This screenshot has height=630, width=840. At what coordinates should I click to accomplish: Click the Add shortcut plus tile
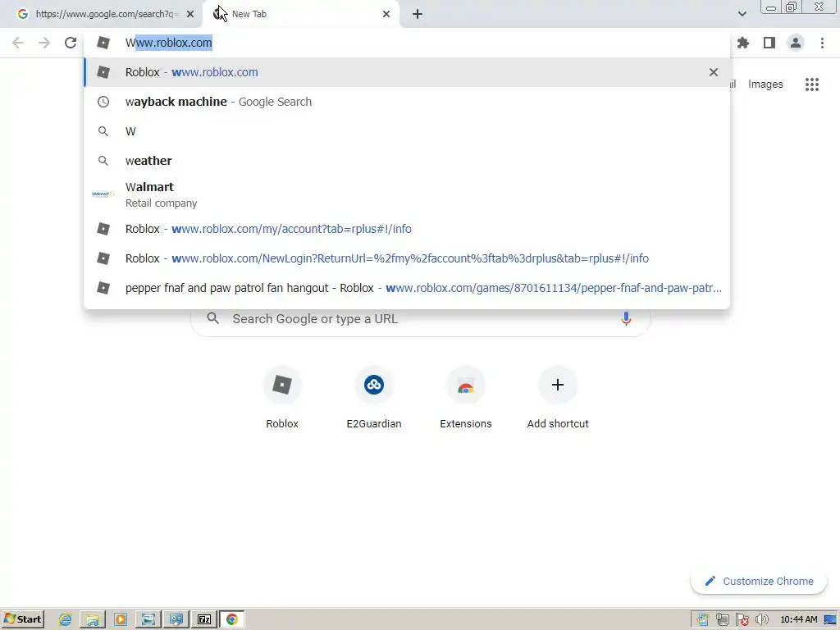click(558, 397)
